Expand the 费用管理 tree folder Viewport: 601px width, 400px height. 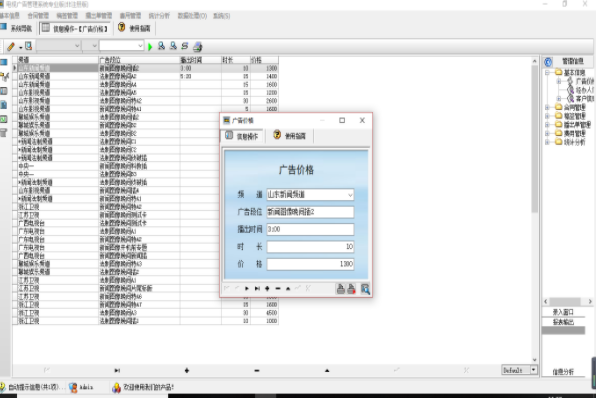[547, 133]
